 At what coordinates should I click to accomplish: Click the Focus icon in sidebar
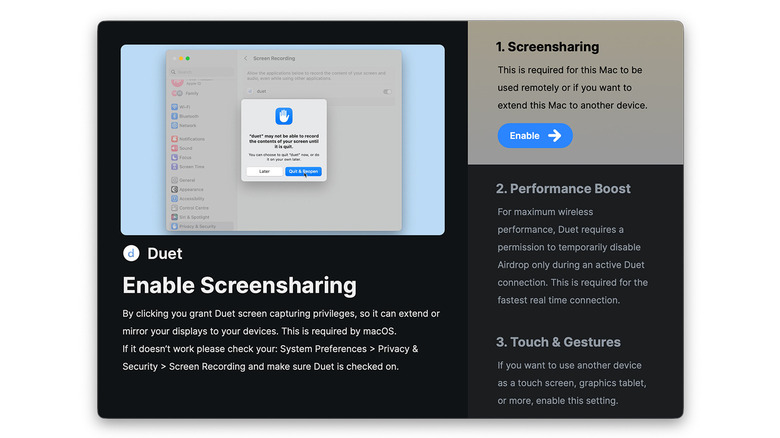click(175, 157)
